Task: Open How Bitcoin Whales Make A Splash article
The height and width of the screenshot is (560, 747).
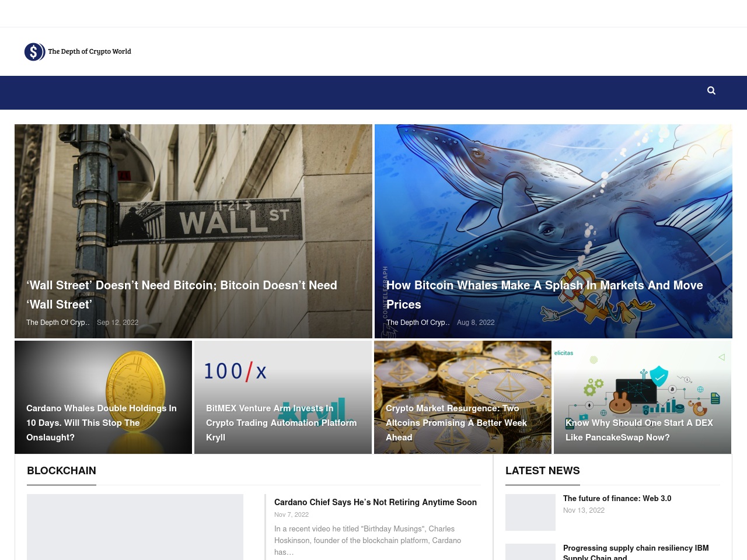Action: [x=544, y=295]
